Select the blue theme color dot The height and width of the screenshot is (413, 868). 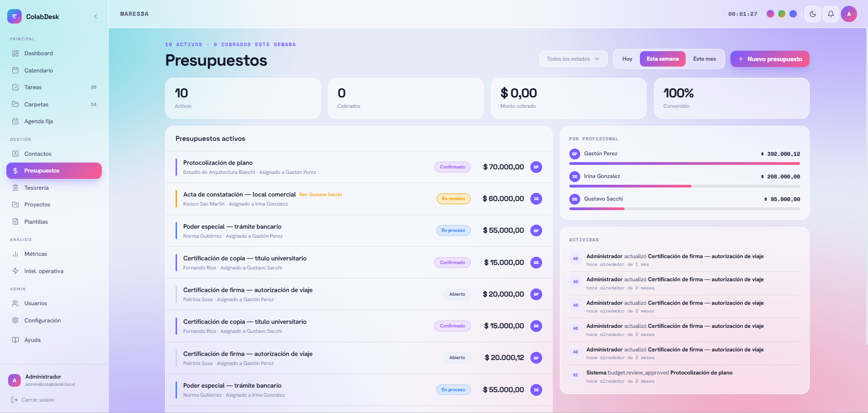[x=793, y=14]
